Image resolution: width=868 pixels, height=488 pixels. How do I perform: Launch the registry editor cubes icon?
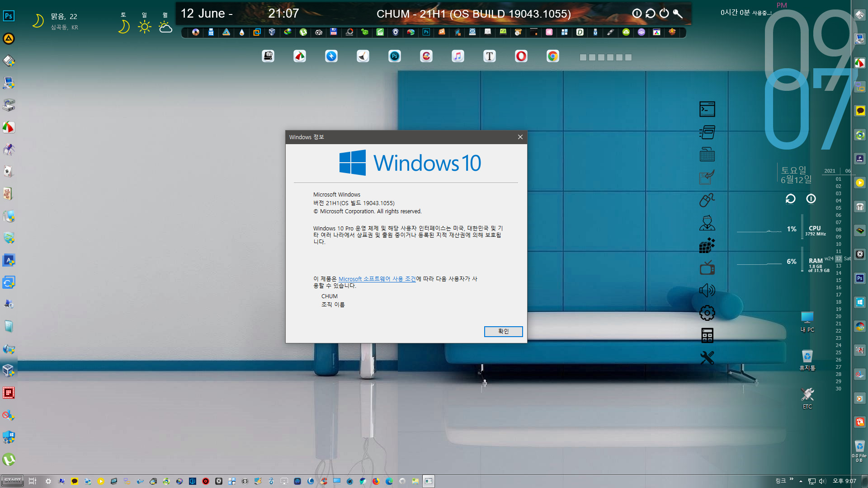point(707,245)
